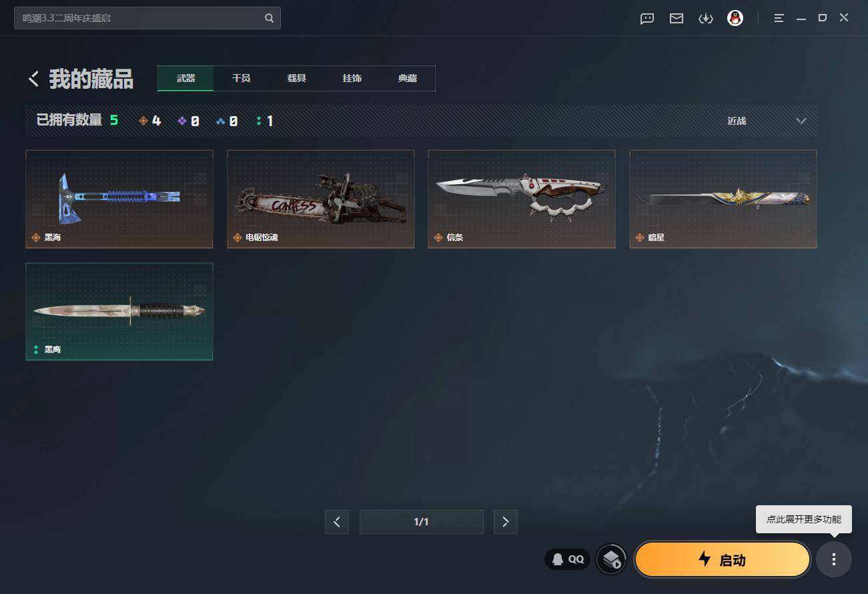Image resolution: width=868 pixels, height=594 pixels.
Task: Switch to the 典藏 tab
Action: click(x=408, y=78)
